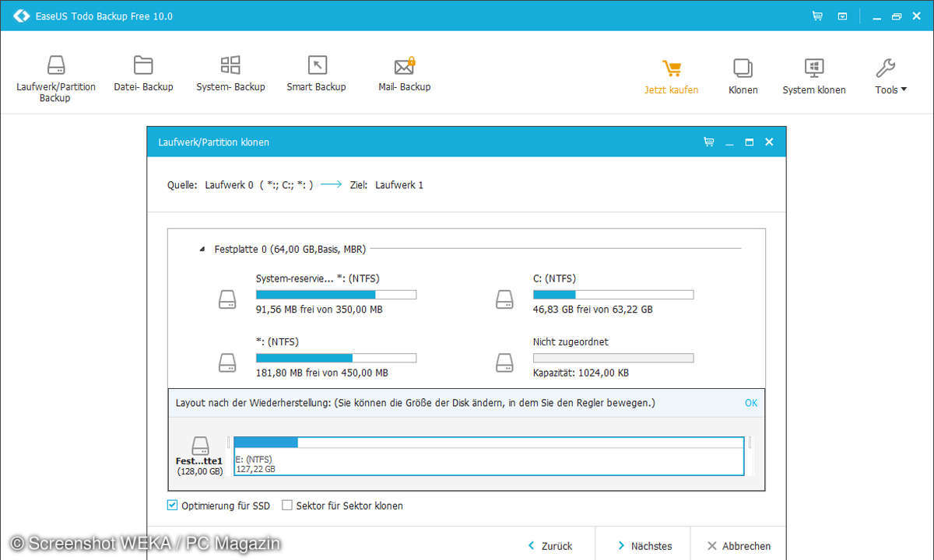Click '181,80 MB frei von 450,00 MB' text
The height and width of the screenshot is (560, 934).
click(x=322, y=373)
